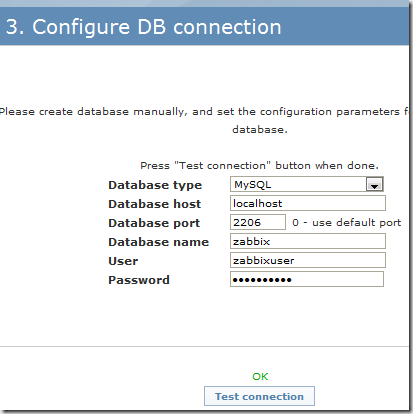The height and width of the screenshot is (414, 413).
Task: Click the '3. Configure DB connection' heading
Action: tap(144, 27)
